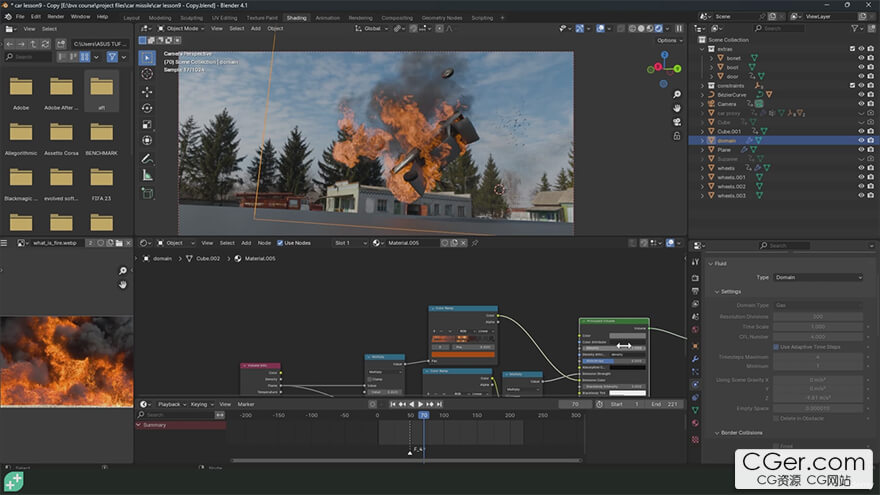Open the Output properties tab

695,291
